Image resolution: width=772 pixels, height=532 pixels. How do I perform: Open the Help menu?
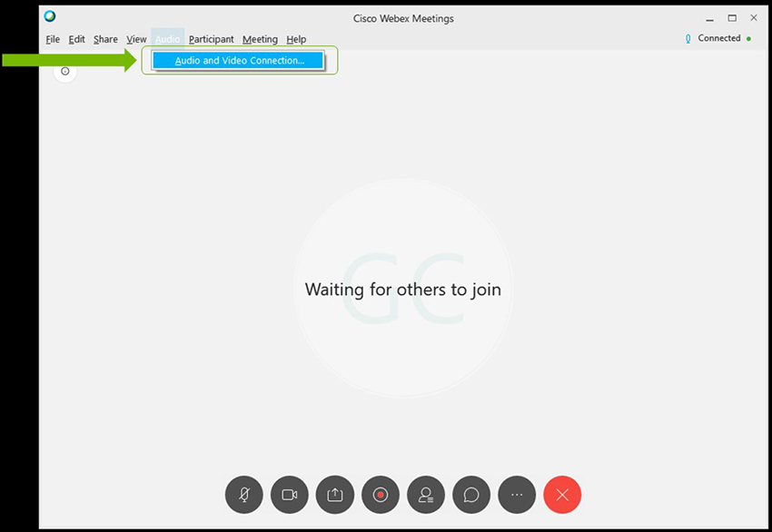[x=296, y=39]
